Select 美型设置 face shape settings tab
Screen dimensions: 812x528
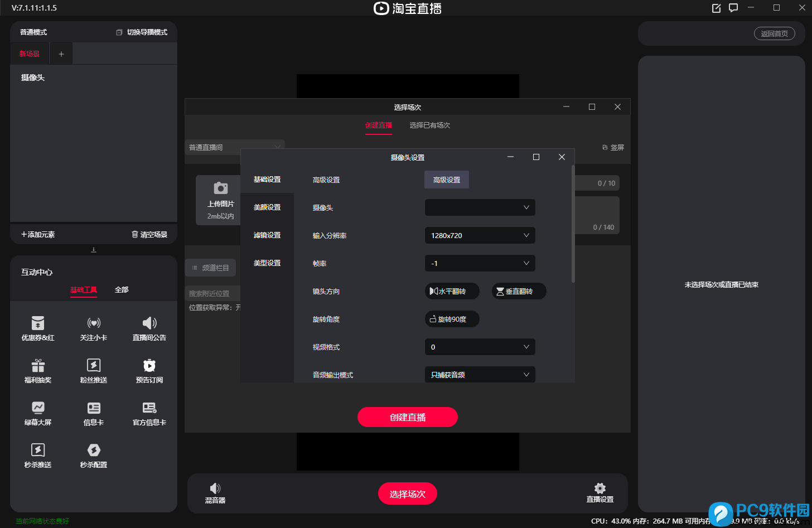point(267,263)
